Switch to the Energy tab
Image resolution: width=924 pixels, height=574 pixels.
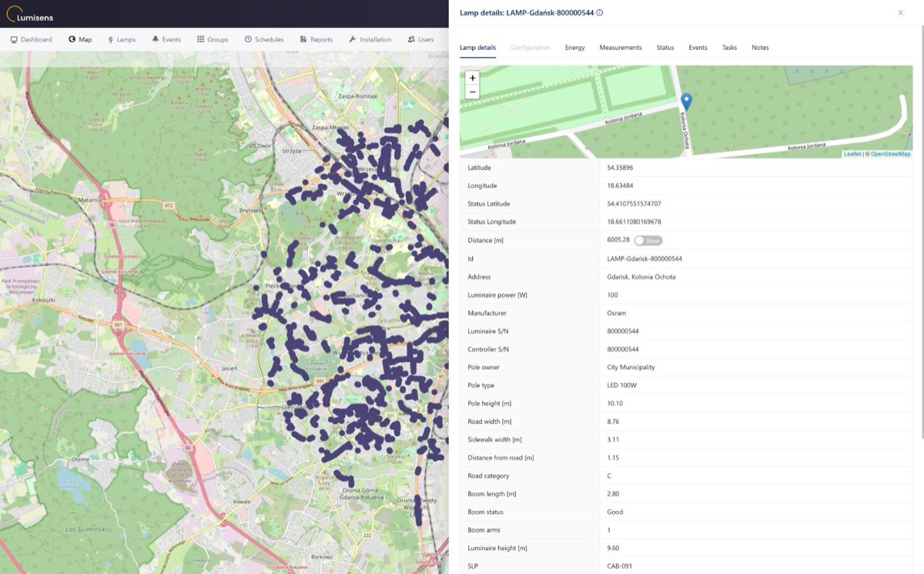coord(575,48)
